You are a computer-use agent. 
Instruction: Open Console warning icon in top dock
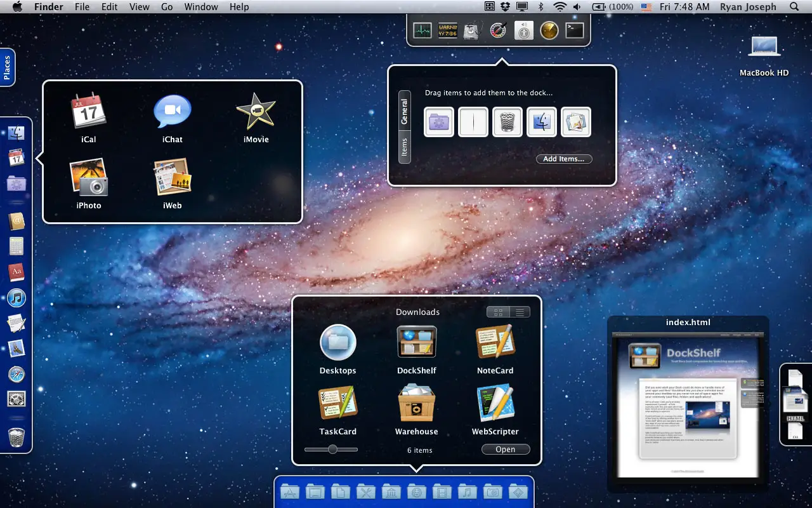click(448, 30)
